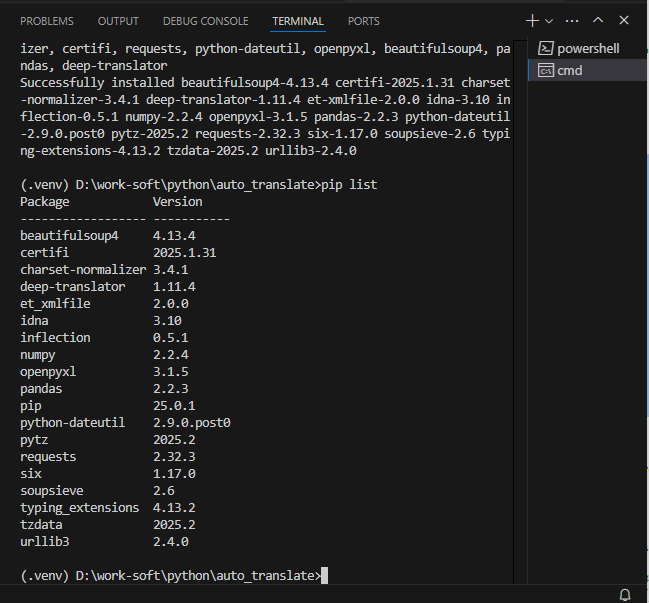Click 'python-dateutil' in the package list
Viewport: 649px width, 603px height.
(x=72, y=423)
